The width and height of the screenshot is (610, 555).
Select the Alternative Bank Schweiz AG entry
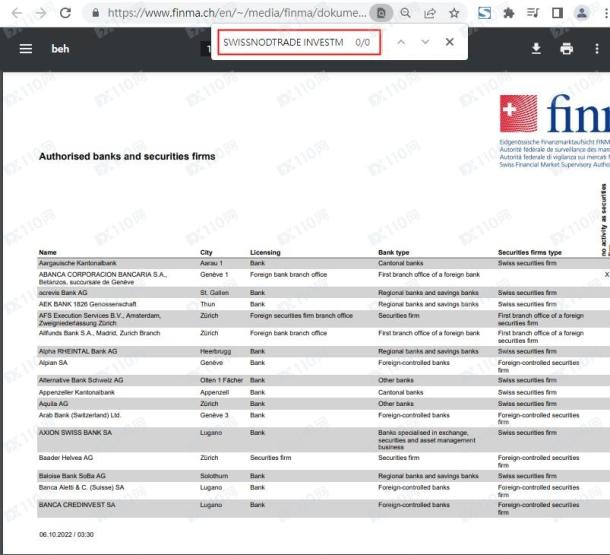pyautogui.click(x=81, y=380)
